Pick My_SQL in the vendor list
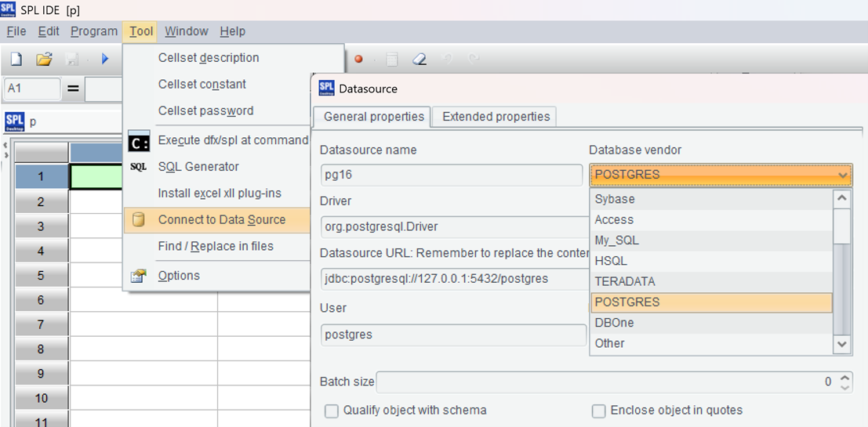This screenshot has height=427, width=868. click(x=616, y=241)
